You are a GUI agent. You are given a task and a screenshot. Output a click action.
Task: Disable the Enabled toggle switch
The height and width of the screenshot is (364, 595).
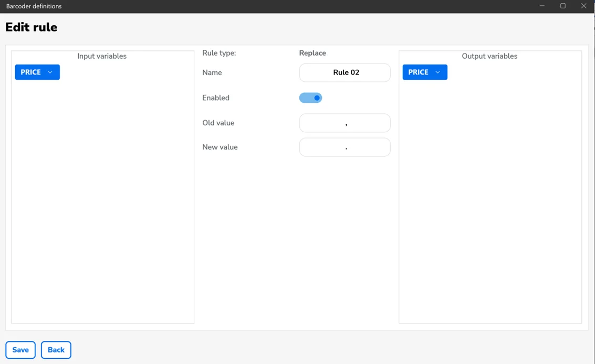tap(310, 98)
